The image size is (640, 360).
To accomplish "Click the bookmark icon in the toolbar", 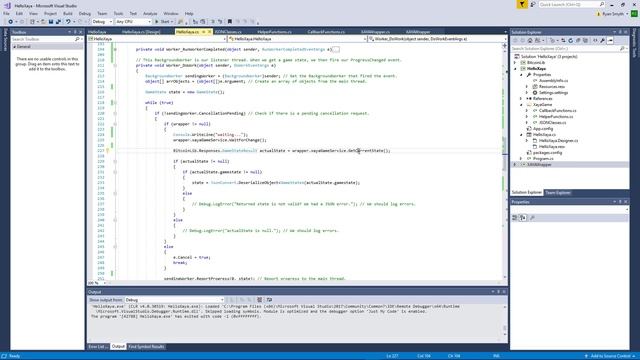I will 230,22.
